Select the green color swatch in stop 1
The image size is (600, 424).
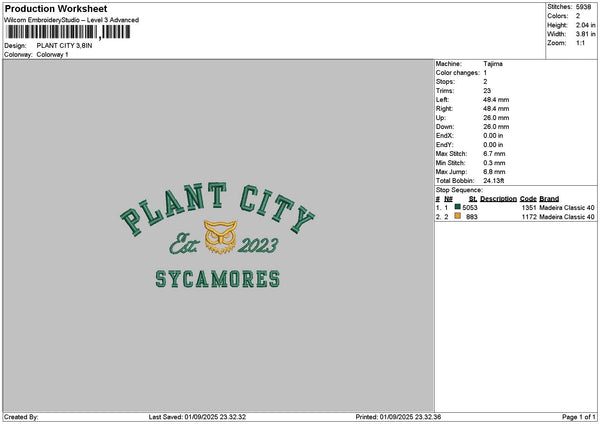[x=457, y=208]
